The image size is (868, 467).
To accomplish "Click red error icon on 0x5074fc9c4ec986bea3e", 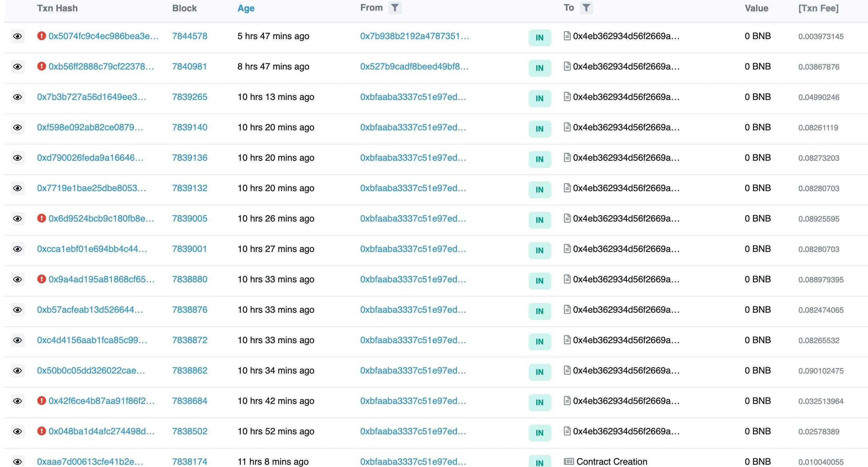I will [41, 36].
